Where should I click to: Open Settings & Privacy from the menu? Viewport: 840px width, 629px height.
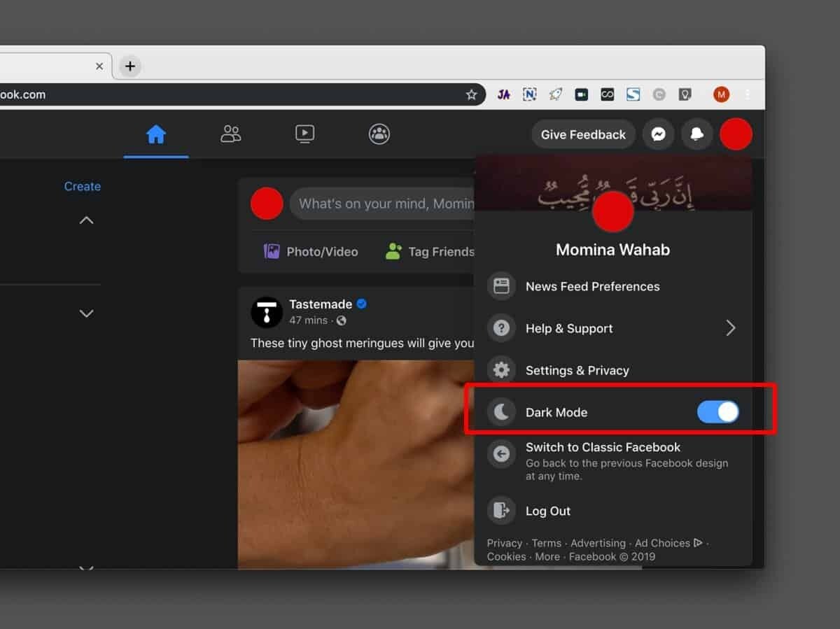coord(577,370)
